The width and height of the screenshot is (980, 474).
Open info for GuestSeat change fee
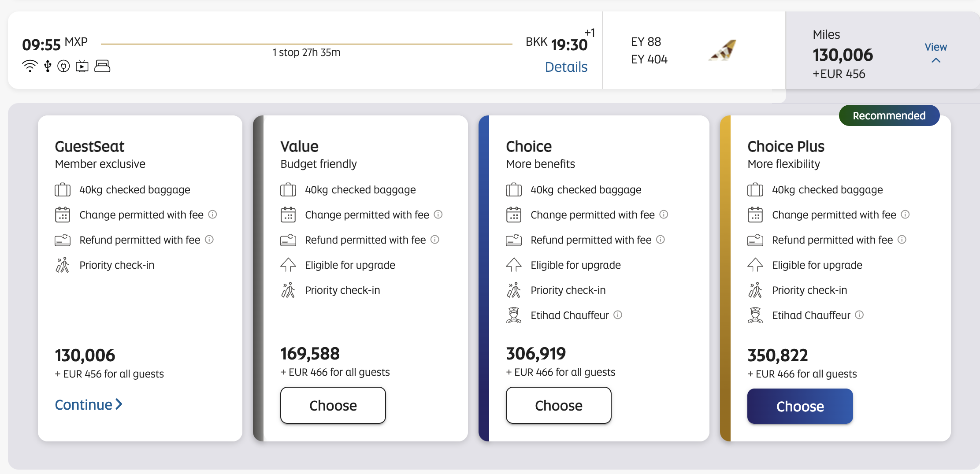click(x=212, y=215)
